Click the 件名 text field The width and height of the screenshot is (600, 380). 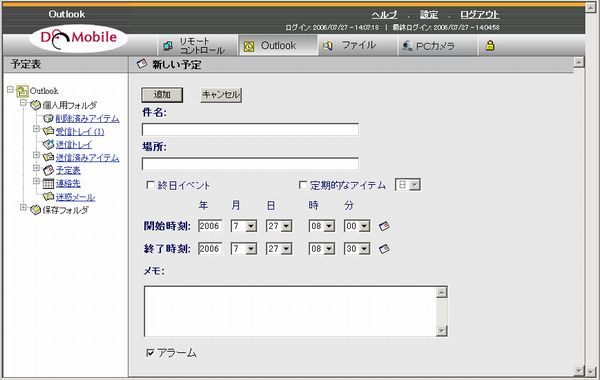click(x=250, y=129)
